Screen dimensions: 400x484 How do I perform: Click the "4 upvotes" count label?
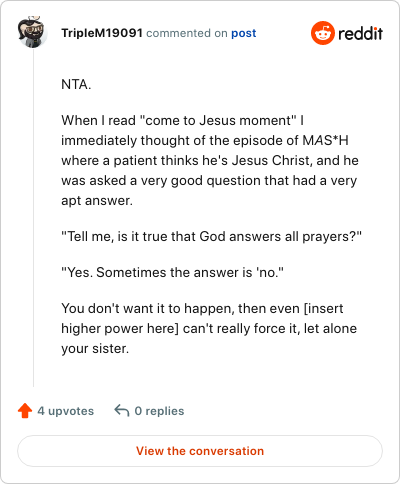[x=66, y=411]
